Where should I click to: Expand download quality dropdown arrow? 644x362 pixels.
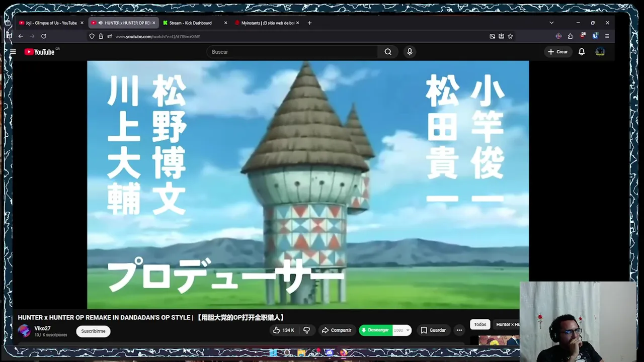pos(408,330)
